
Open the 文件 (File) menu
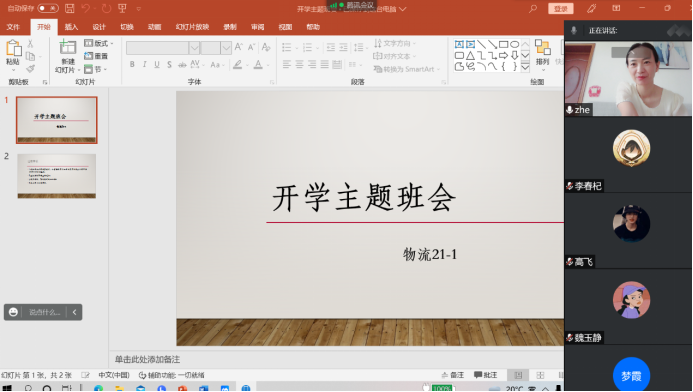tap(13, 27)
